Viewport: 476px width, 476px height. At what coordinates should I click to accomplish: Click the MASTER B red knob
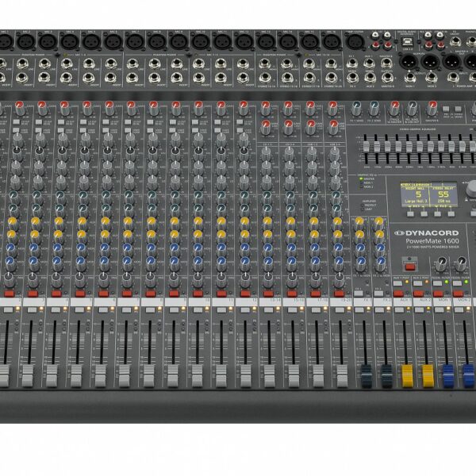432,109
